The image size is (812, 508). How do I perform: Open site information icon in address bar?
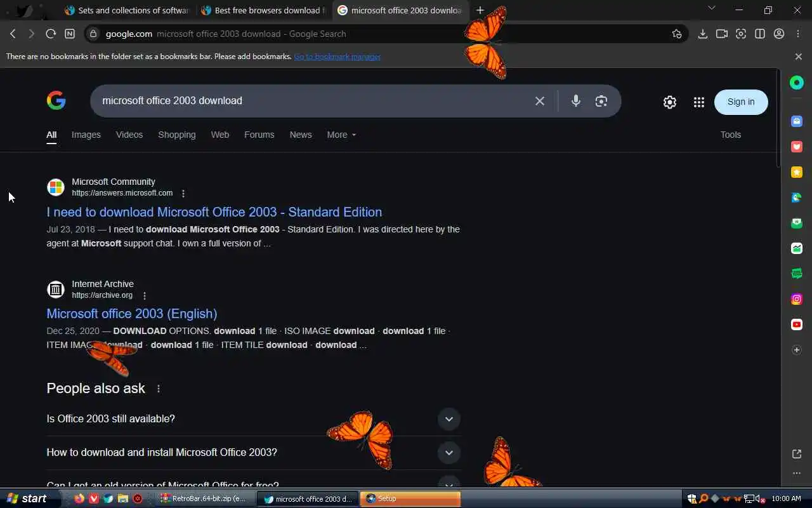(93, 34)
